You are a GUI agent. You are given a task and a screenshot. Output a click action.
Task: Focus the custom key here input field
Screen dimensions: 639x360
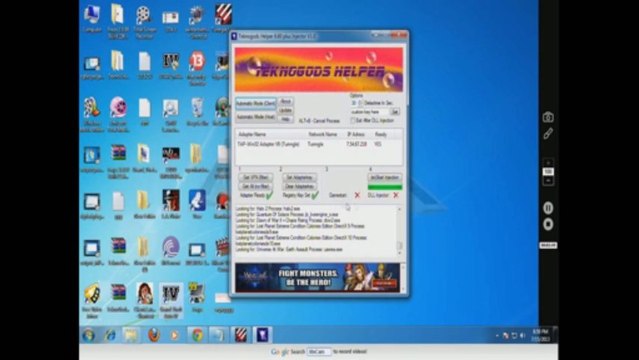(370, 112)
